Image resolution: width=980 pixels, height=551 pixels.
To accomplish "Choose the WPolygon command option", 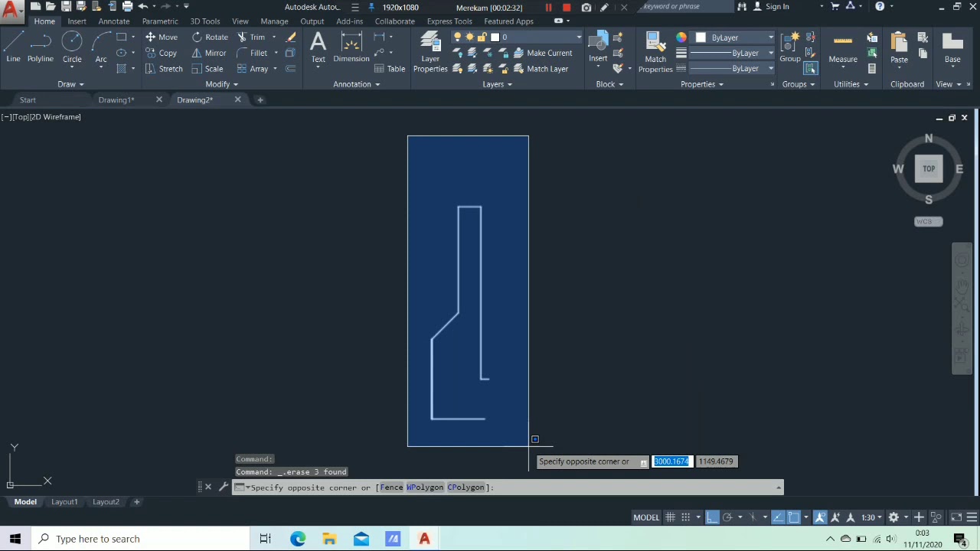I will [425, 487].
